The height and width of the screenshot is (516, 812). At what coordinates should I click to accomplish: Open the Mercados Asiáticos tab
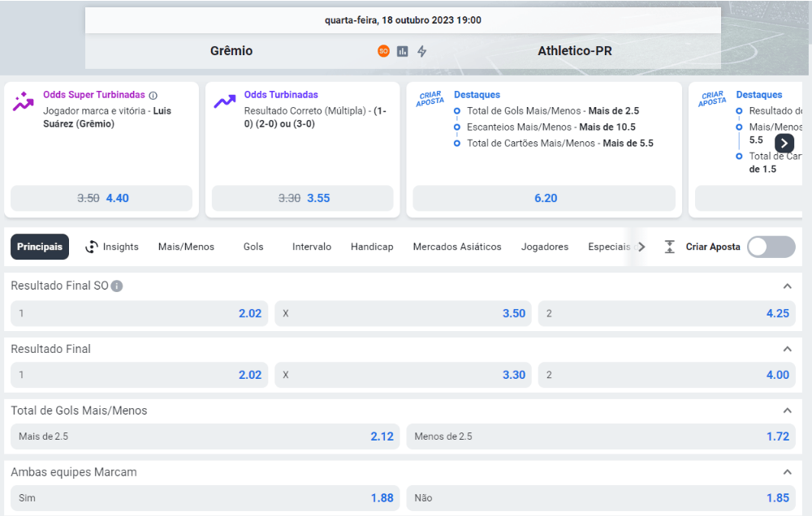456,247
